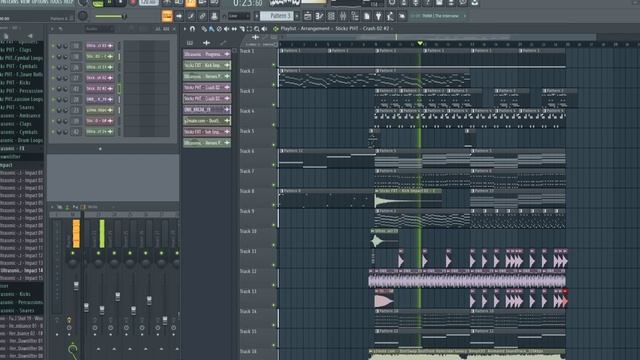Mute Track 8 in the playlist

[x=274, y=205]
